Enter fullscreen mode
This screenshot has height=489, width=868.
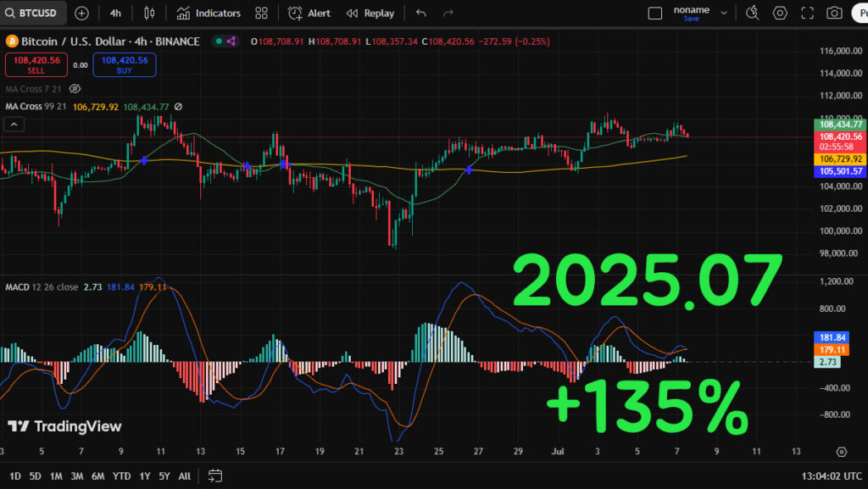point(808,14)
